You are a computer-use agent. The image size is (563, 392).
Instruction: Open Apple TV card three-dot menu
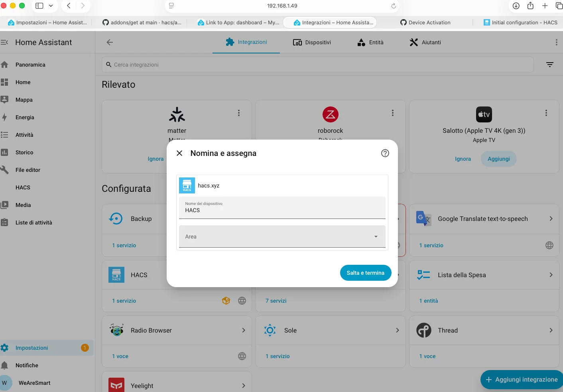coord(546,113)
